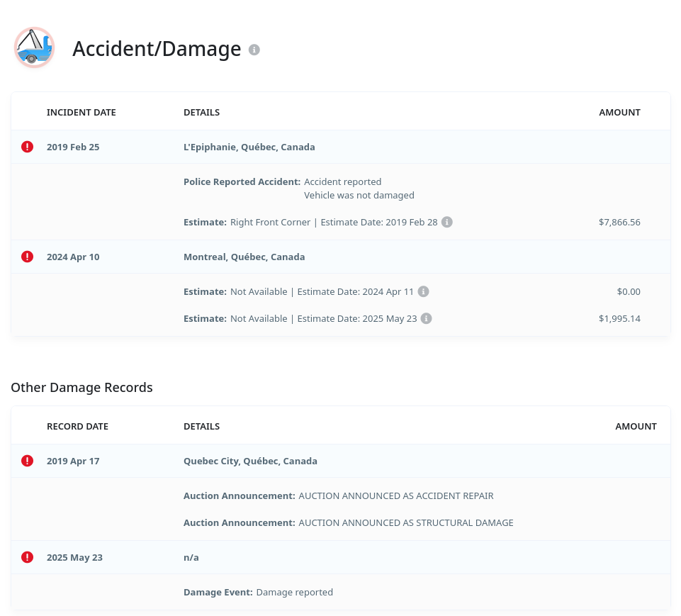681x616 pixels.
Task: Click AUCTION ANNOUNCED AS STRUCTURAL DAMAGE text
Action: coord(405,522)
